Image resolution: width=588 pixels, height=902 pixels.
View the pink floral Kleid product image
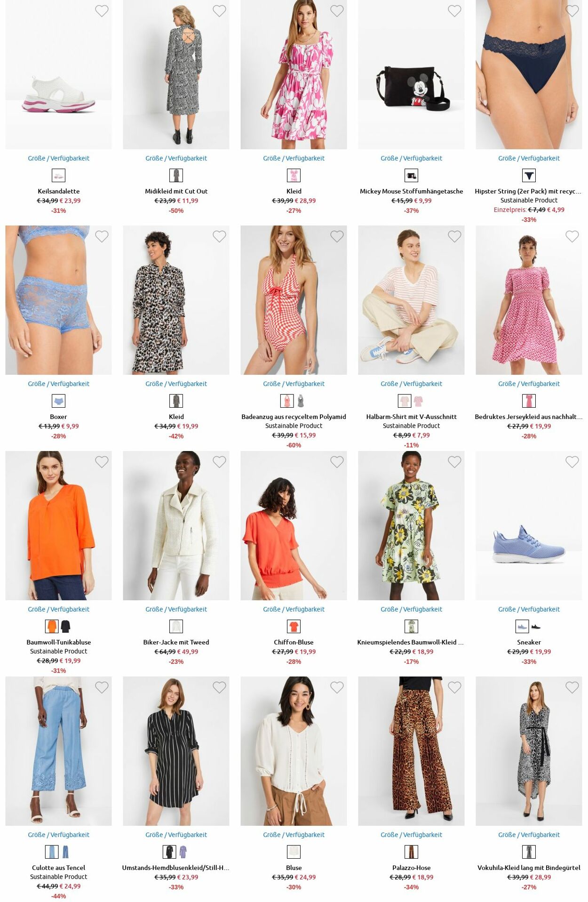click(294, 75)
